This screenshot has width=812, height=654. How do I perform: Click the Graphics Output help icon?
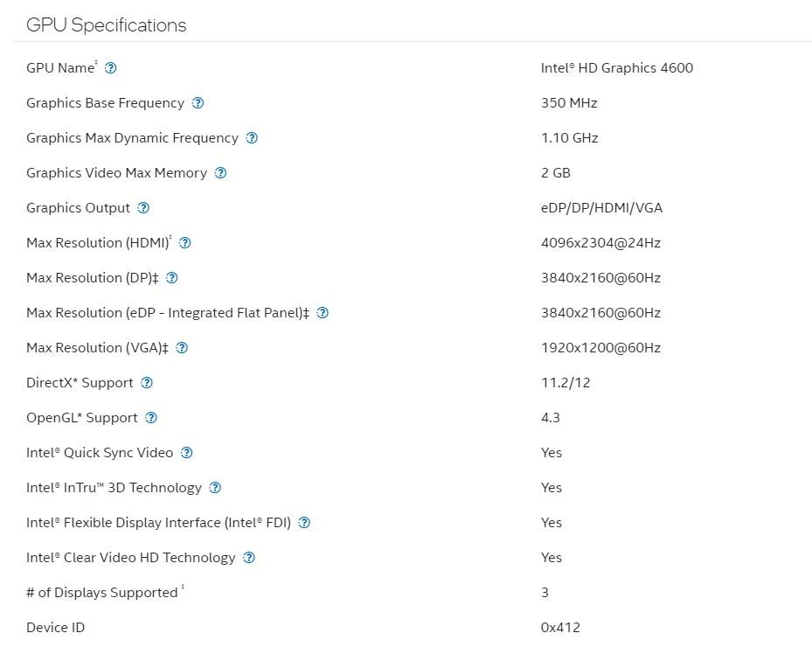click(143, 208)
